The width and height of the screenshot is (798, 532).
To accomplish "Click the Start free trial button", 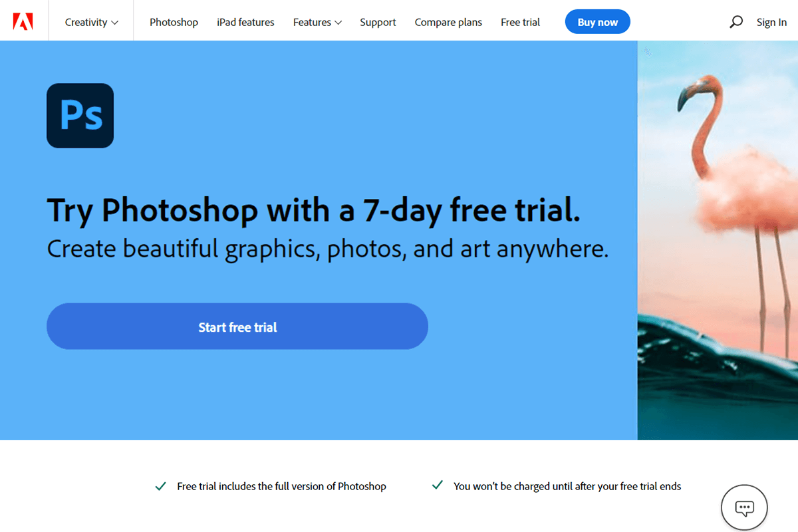I will point(237,327).
